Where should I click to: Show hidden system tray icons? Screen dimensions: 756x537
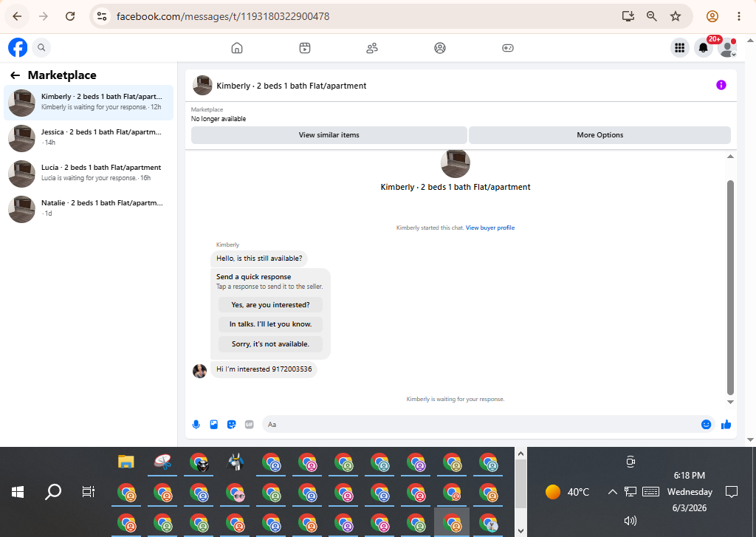tap(612, 492)
